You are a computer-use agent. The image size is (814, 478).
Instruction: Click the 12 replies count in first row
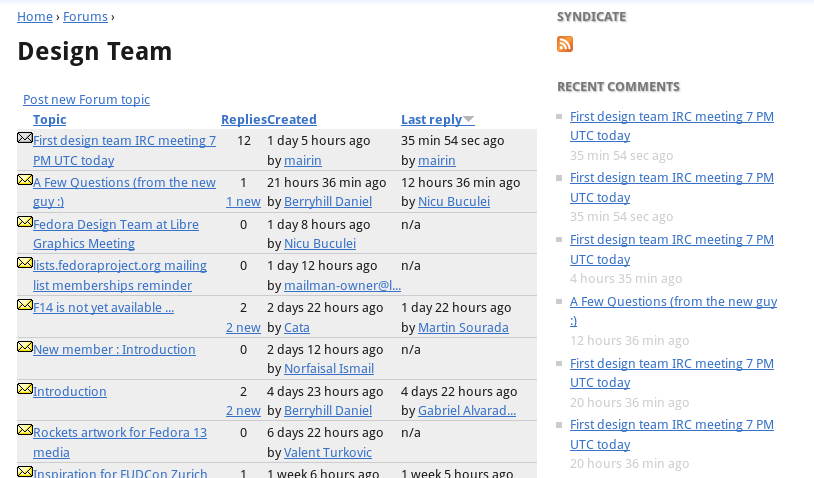coord(244,141)
